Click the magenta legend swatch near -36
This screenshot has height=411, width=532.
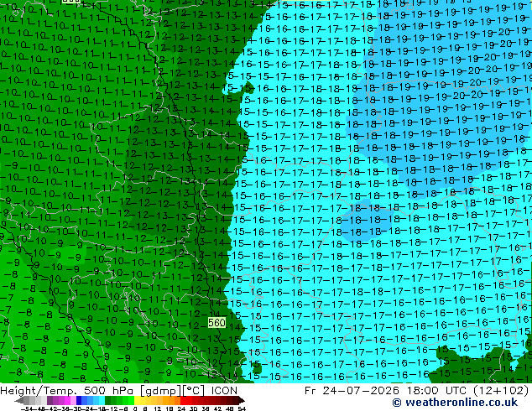click(67, 401)
